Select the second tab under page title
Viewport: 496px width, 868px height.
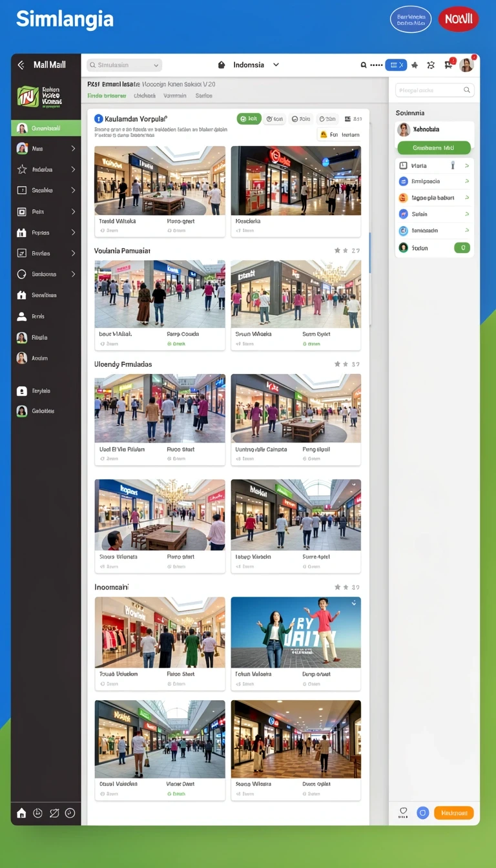click(x=145, y=96)
